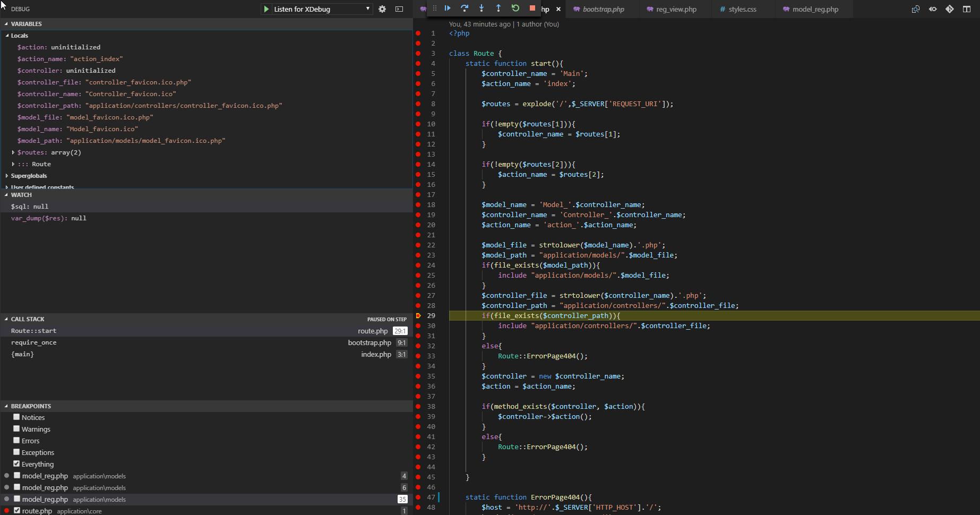980x515 pixels.
Task: Click Step Over in the debug toolbar
Action: click(x=465, y=8)
